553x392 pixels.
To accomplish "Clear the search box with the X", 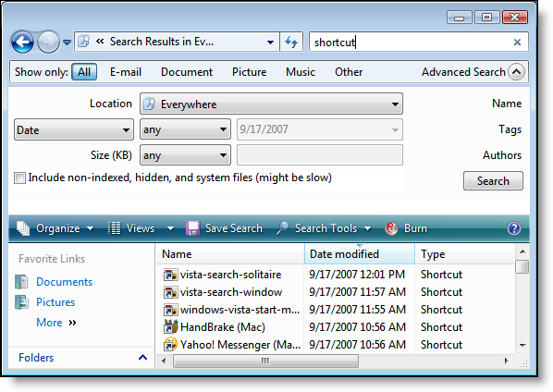I will [517, 42].
